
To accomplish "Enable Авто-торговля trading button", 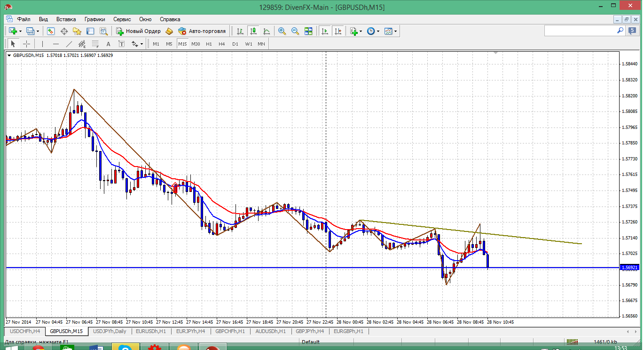I will [x=202, y=31].
